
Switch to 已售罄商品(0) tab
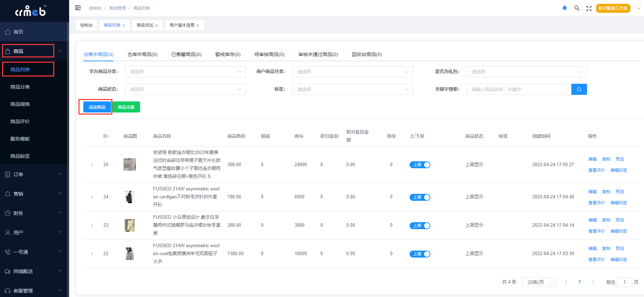pyautogui.click(x=186, y=54)
